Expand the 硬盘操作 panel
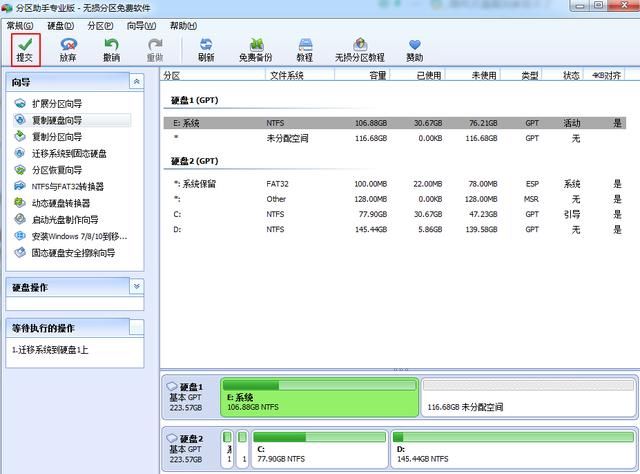The image size is (640, 474). [x=137, y=287]
